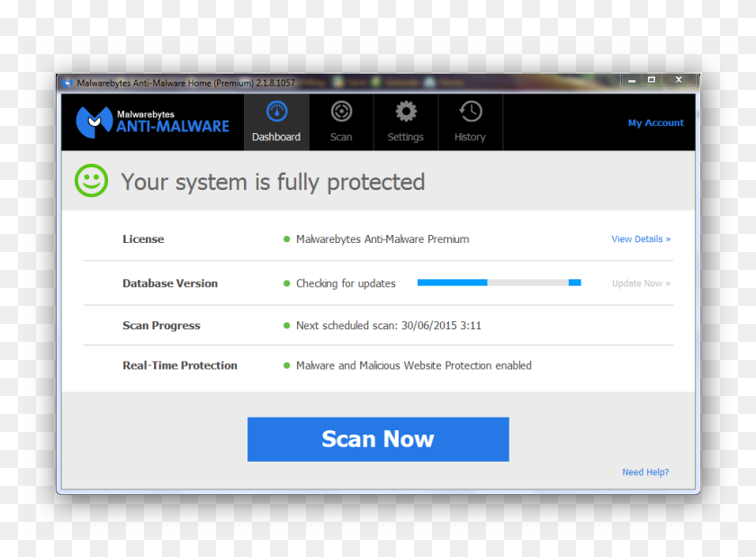Maximize the Malwarebytes window
The height and width of the screenshot is (557, 756).
(652, 80)
